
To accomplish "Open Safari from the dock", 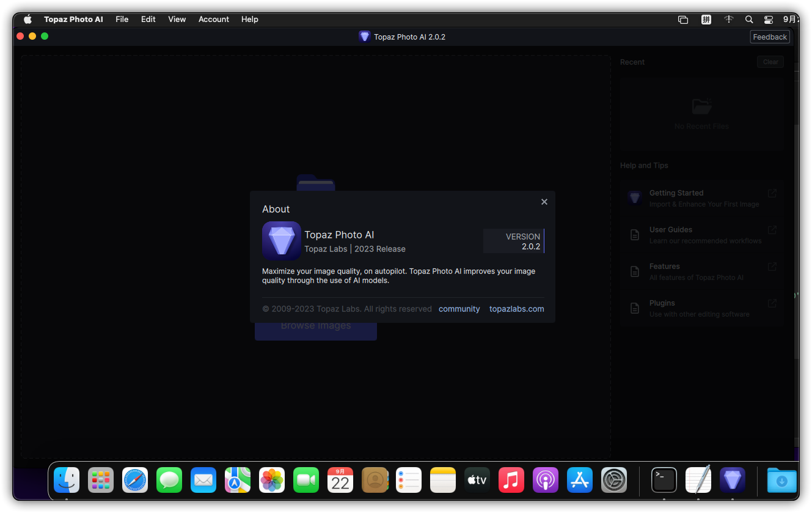I will coord(135,480).
